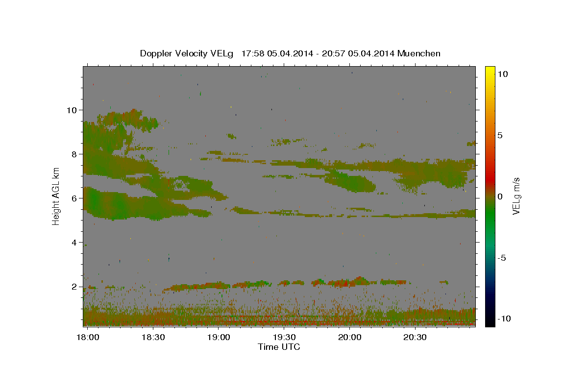
Task: Click the colorbar tick label -5
Action: click(502, 258)
